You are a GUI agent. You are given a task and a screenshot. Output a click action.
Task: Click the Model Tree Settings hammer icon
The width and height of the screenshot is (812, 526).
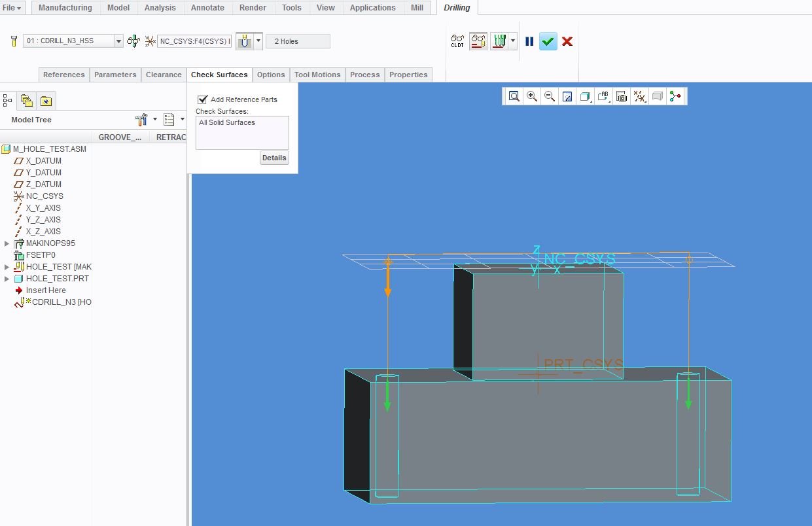coord(141,120)
